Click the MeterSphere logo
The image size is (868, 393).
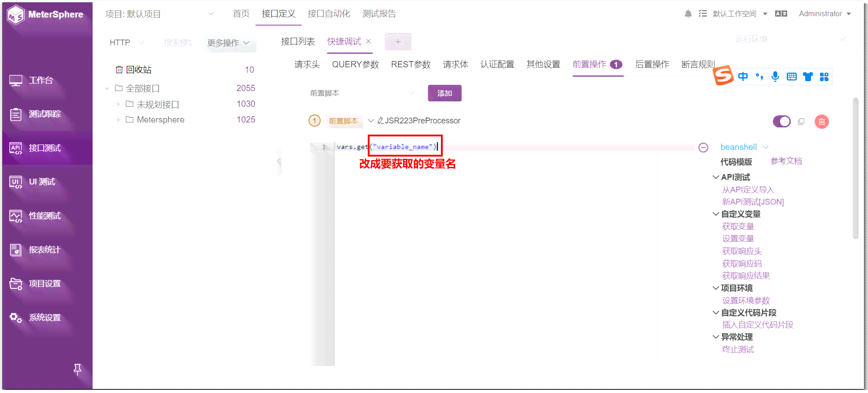pos(45,15)
